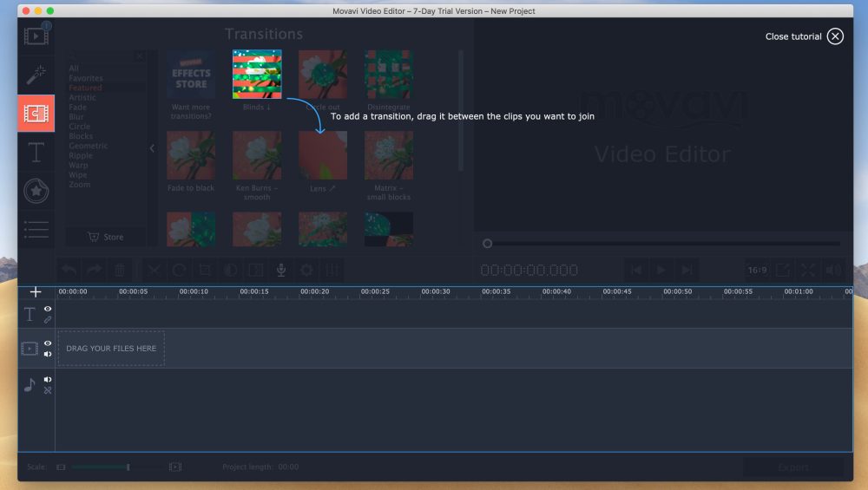Open the Stickers star tab
The width and height of the screenshot is (868, 490).
(36, 191)
